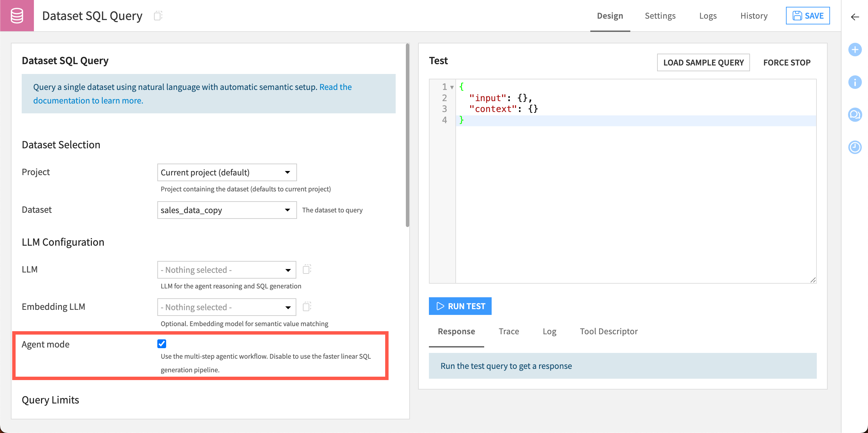
Task: Click the "input" key in JSON editor
Action: [488, 98]
